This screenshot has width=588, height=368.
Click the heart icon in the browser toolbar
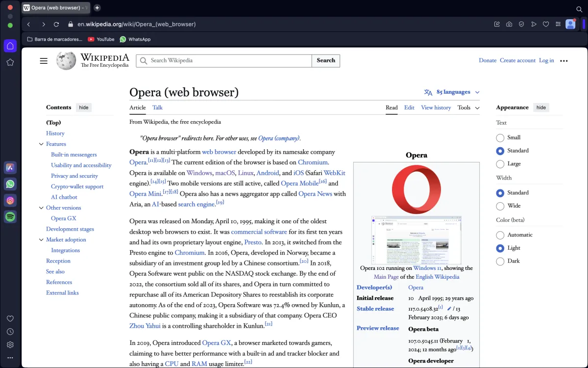(x=546, y=24)
